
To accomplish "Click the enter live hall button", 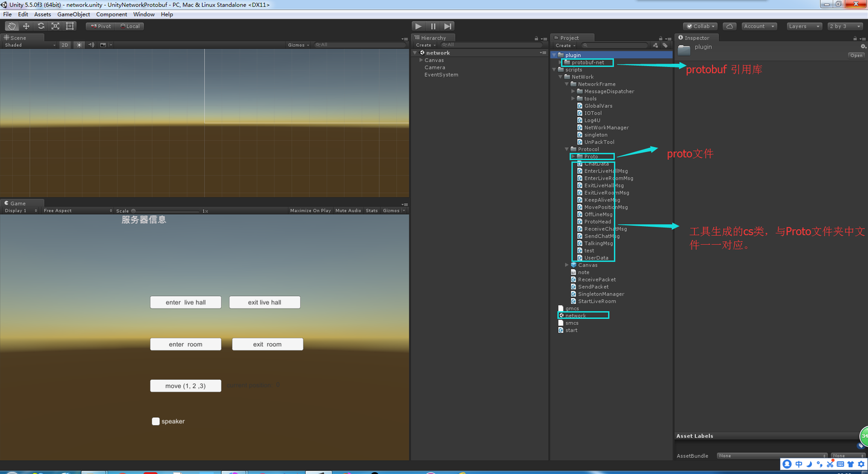I will click(186, 302).
